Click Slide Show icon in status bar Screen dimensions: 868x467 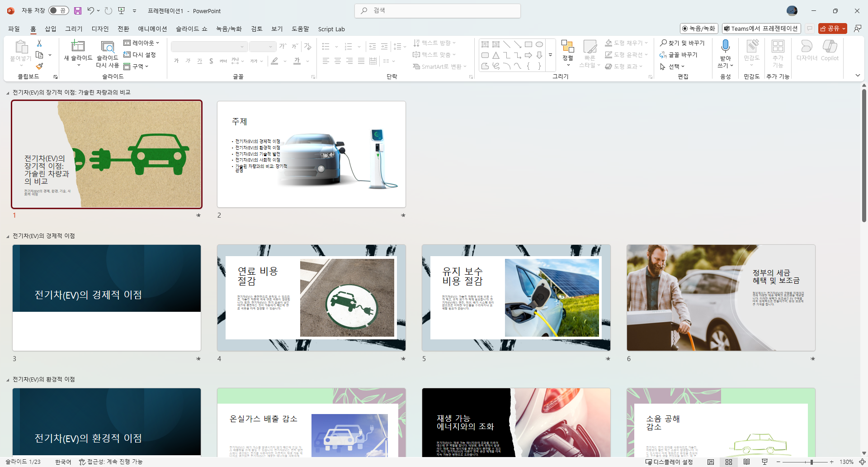pos(764,462)
